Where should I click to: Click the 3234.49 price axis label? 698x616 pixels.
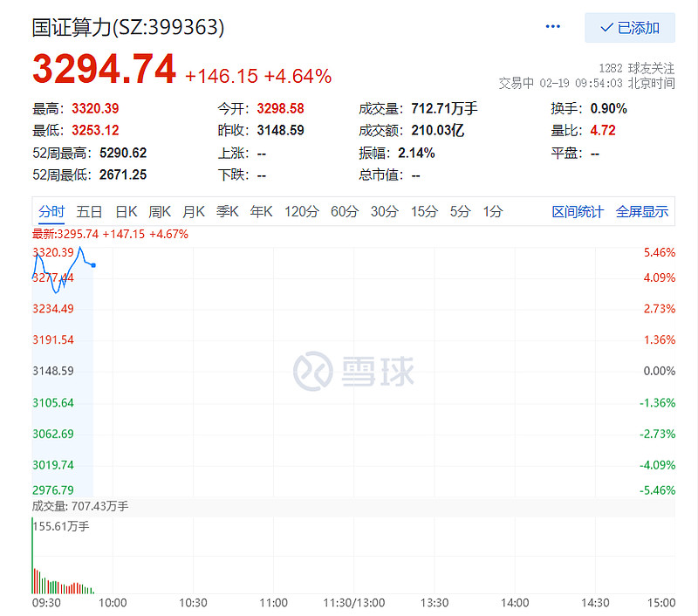coord(53,309)
